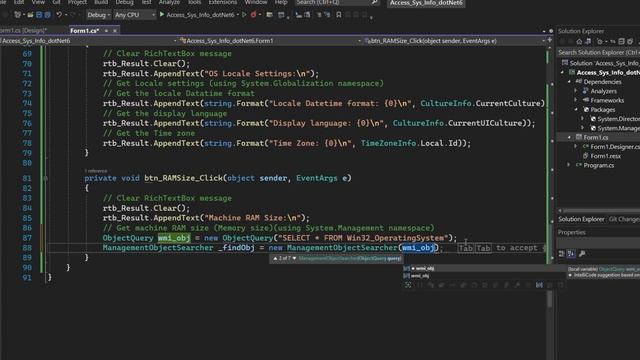Click the Home icon in Solution Explorer
This screenshot has height=360, width=640.
tap(579, 41)
